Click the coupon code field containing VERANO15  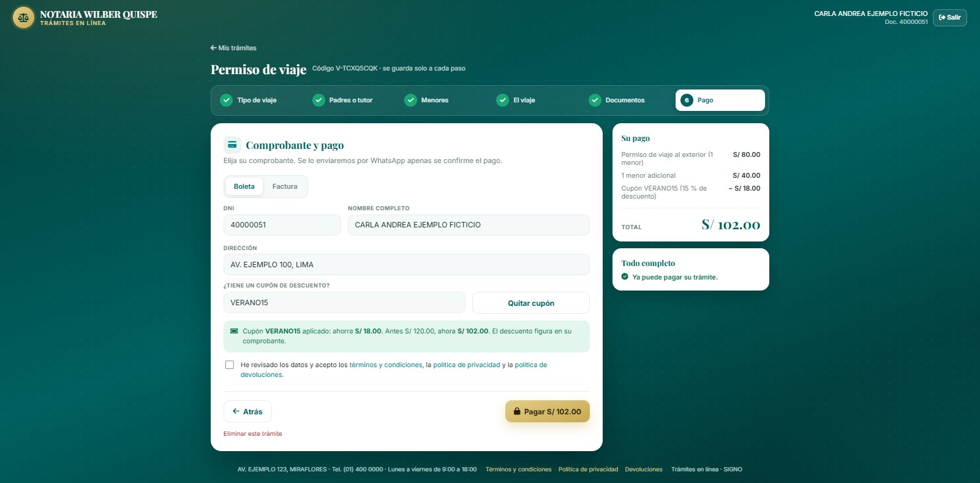(344, 303)
